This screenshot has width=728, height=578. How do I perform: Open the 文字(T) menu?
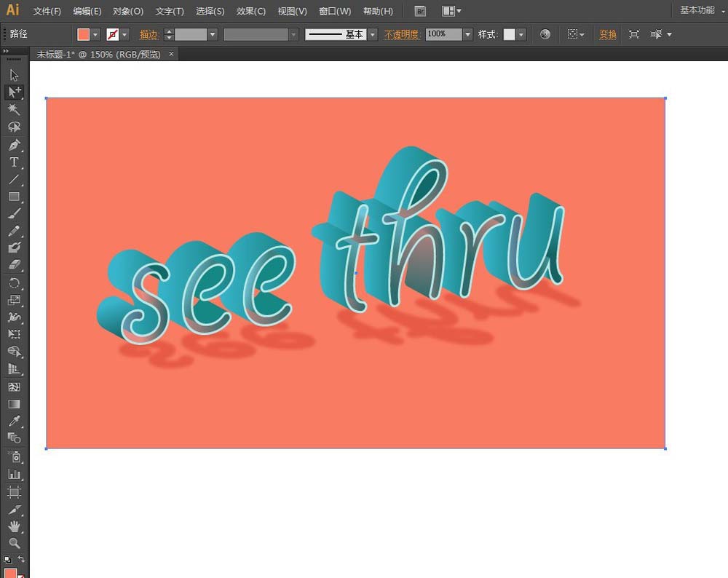click(170, 11)
